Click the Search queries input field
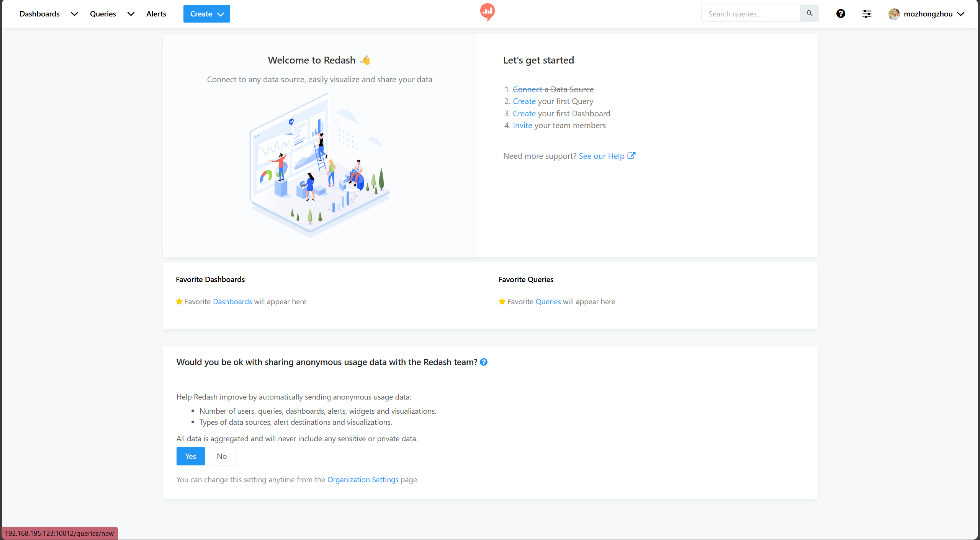980x540 pixels. pyautogui.click(x=750, y=14)
